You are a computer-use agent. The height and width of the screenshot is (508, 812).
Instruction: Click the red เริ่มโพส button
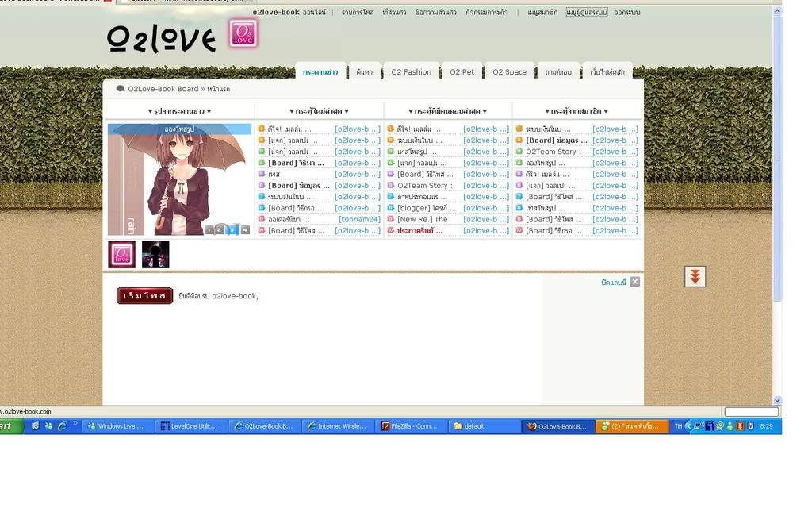point(144,295)
